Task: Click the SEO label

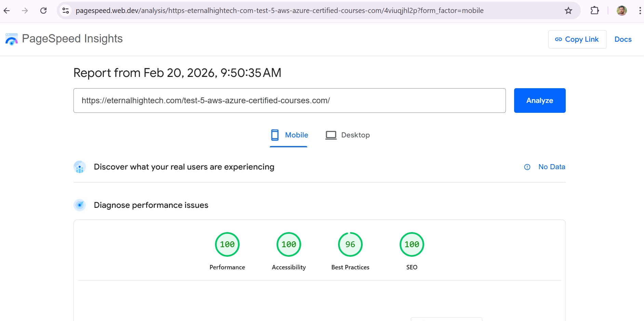Action: 412,267
